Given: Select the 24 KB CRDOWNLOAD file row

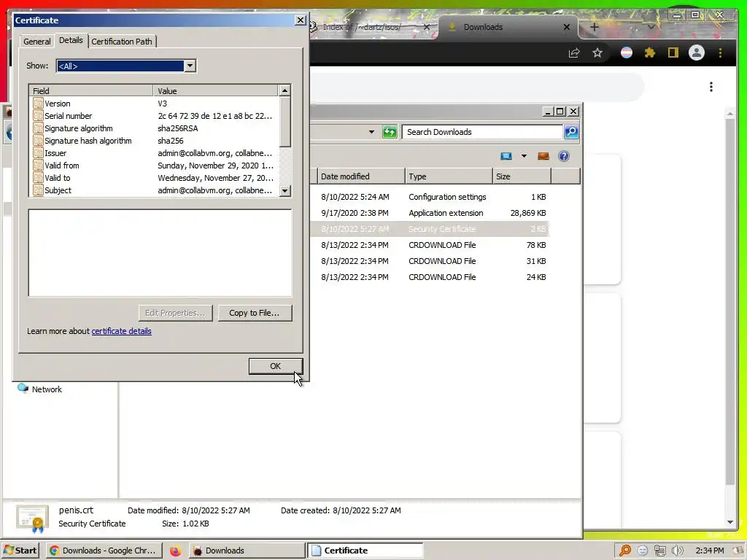Looking at the screenshot, I should 430,277.
